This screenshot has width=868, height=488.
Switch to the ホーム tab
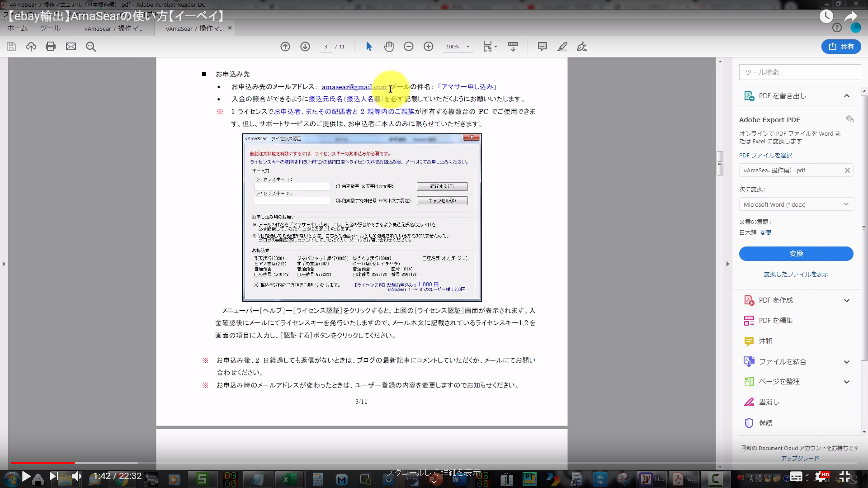(x=18, y=28)
